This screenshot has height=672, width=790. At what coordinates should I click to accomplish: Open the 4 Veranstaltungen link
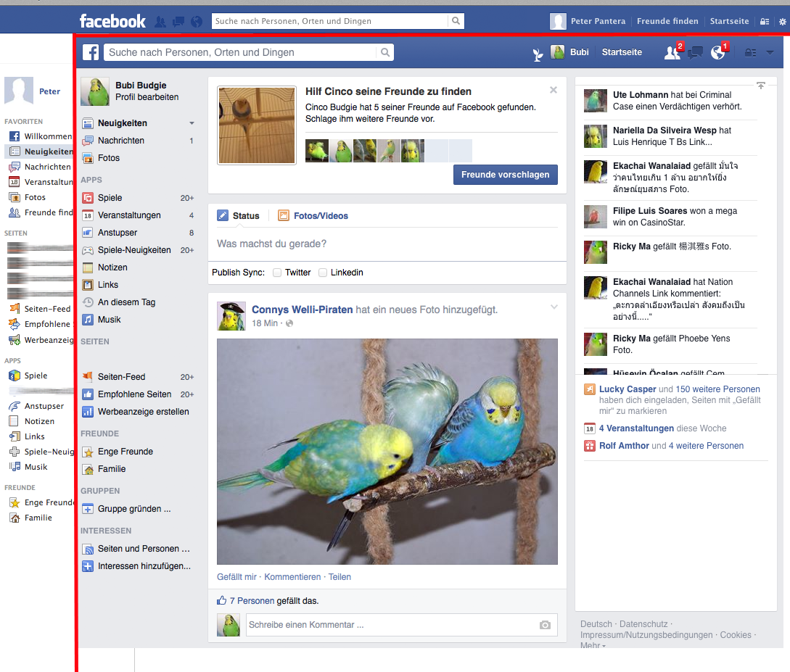[636, 428]
